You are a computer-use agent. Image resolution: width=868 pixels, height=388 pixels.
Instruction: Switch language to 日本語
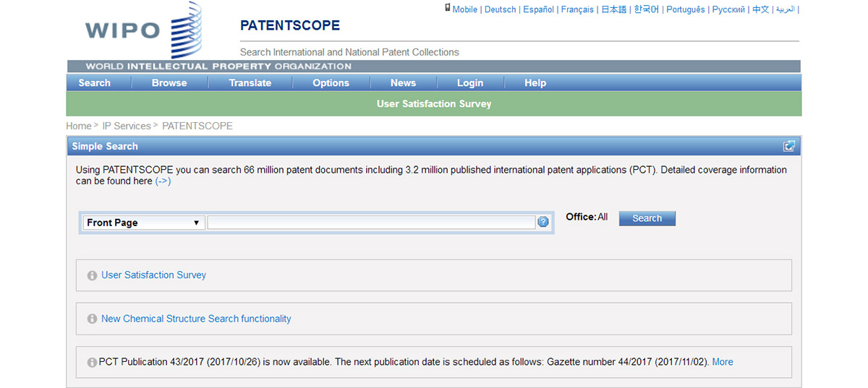point(614,9)
